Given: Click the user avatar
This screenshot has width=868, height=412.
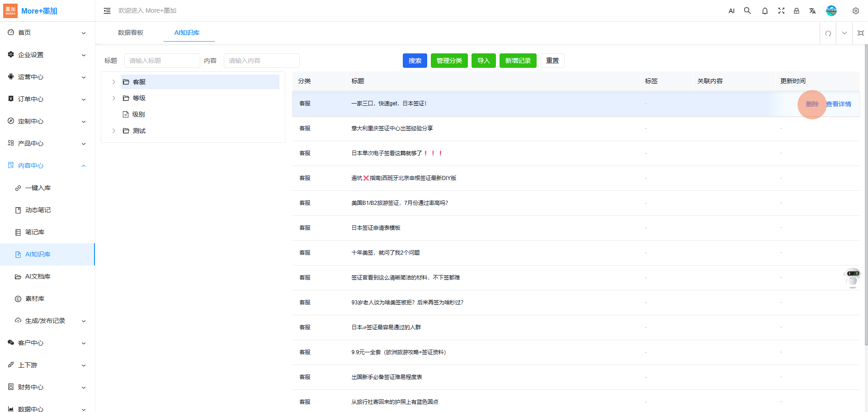Looking at the screenshot, I should point(831,11).
